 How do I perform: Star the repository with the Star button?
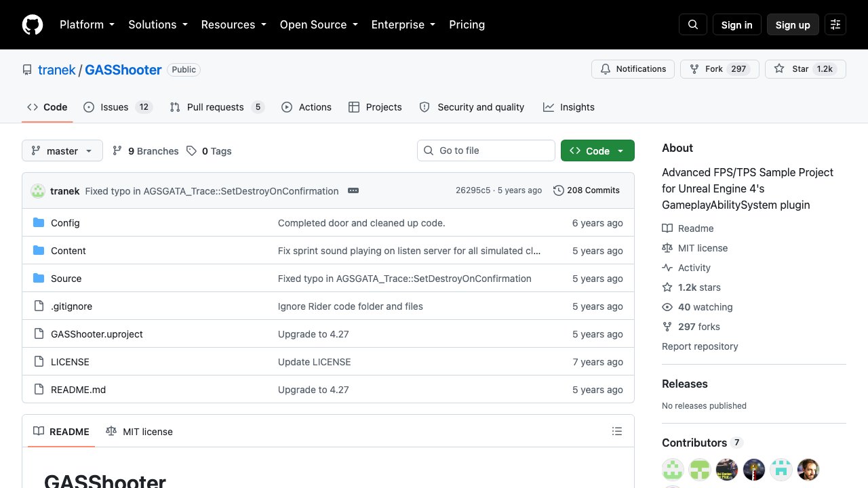click(806, 69)
